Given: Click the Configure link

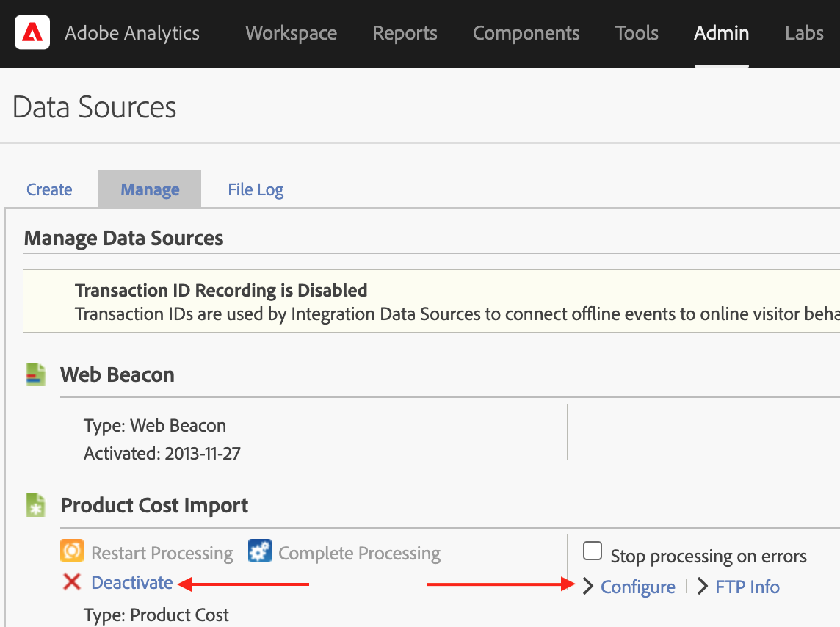Looking at the screenshot, I should point(638,587).
